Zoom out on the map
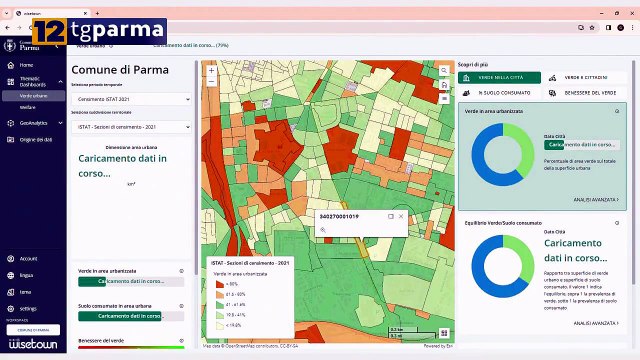Screen dimensions: 640x360 211,81
